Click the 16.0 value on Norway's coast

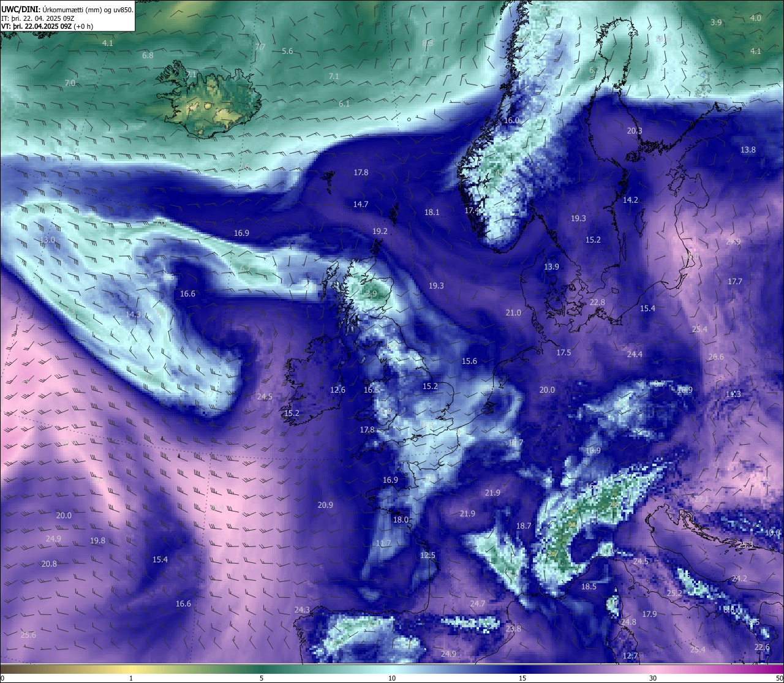pos(511,121)
